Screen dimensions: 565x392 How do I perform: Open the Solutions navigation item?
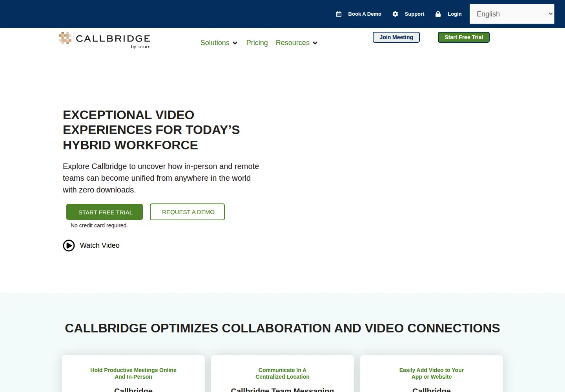(215, 43)
